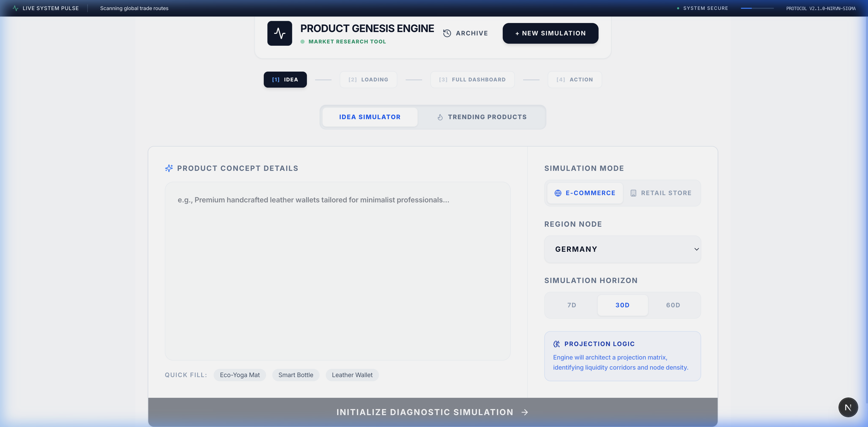Click the globe icon for E-Commerce
Image resolution: width=868 pixels, height=427 pixels.
tap(558, 193)
